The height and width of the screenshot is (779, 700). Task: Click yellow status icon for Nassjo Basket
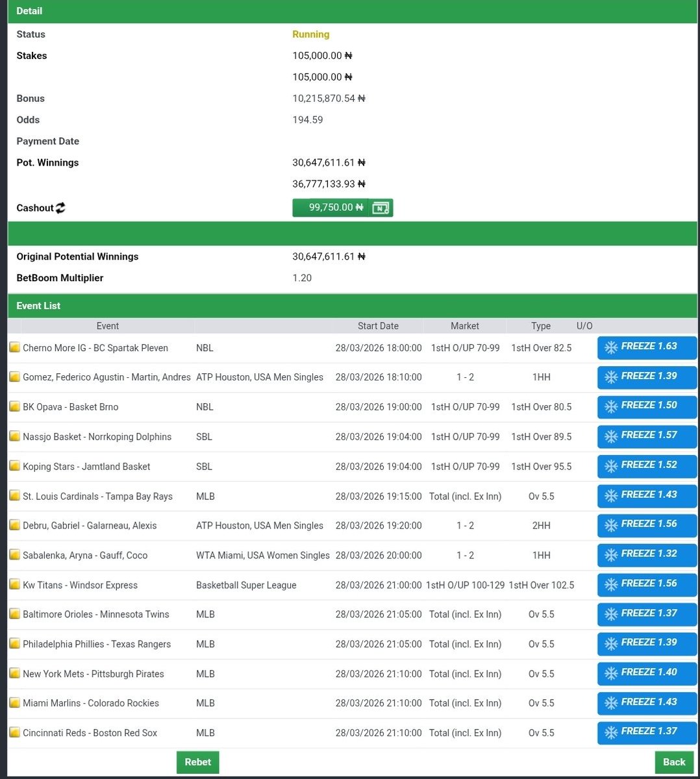(14, 436)
